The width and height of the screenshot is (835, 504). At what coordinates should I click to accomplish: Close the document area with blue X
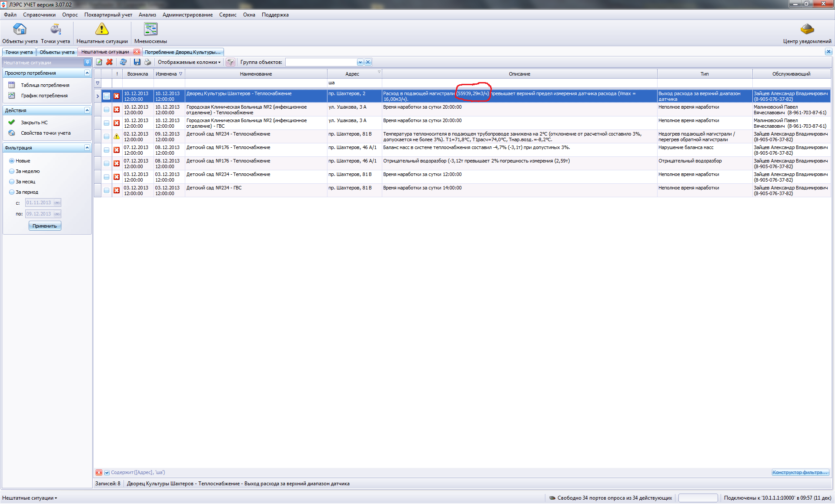click(828, 52)
